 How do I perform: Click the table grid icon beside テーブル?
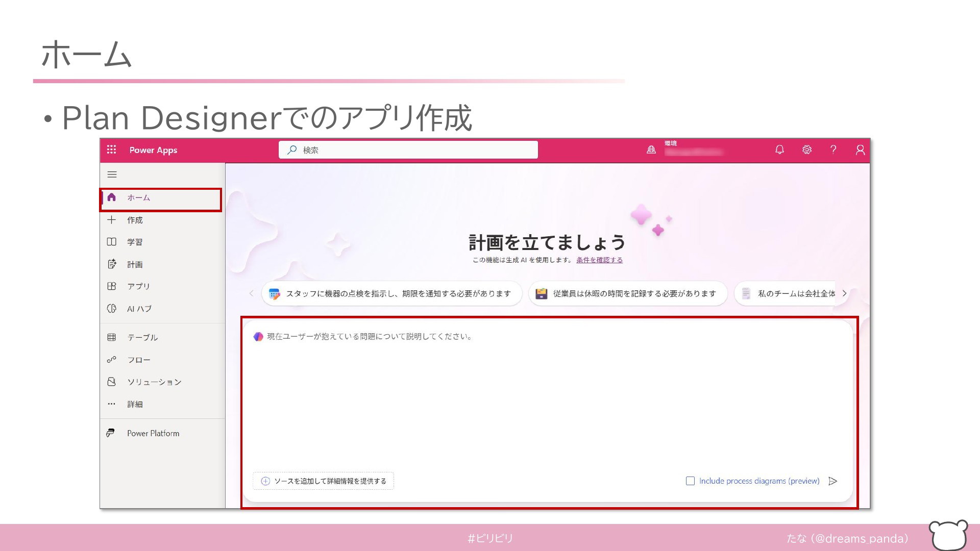point(111,337)
